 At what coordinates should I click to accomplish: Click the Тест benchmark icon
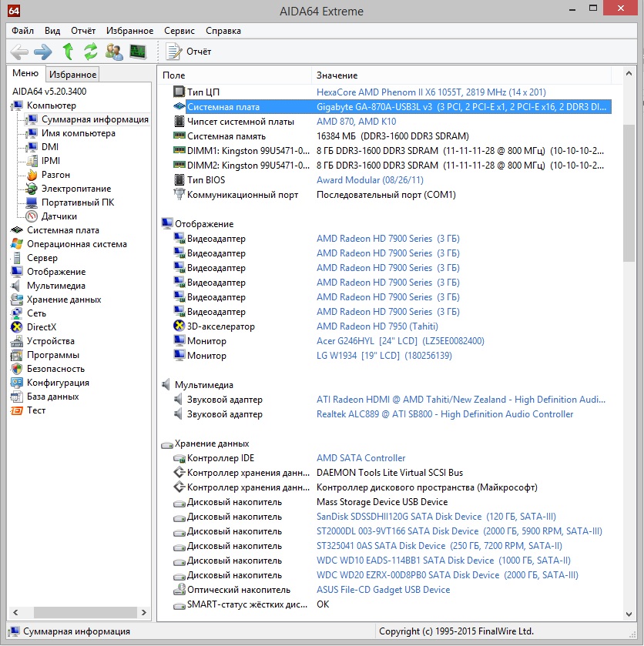[17, 410]
